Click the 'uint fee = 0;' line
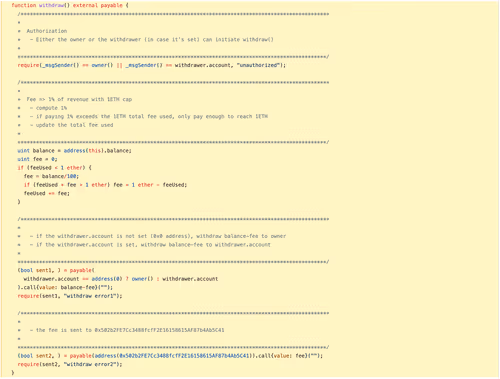Viewport: 500px width, 379px height. coord(37,159)
